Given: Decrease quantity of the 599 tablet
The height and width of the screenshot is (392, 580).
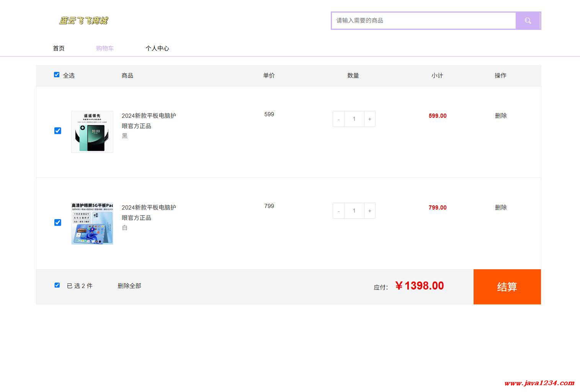Looking at the screenshot, I should (338, 119).
